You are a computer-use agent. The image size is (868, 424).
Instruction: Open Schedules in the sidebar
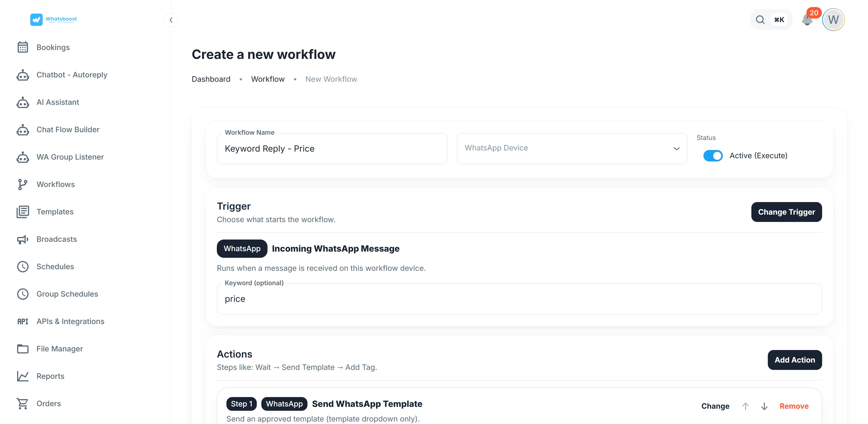pyautogui.click(x=55, y=267)
